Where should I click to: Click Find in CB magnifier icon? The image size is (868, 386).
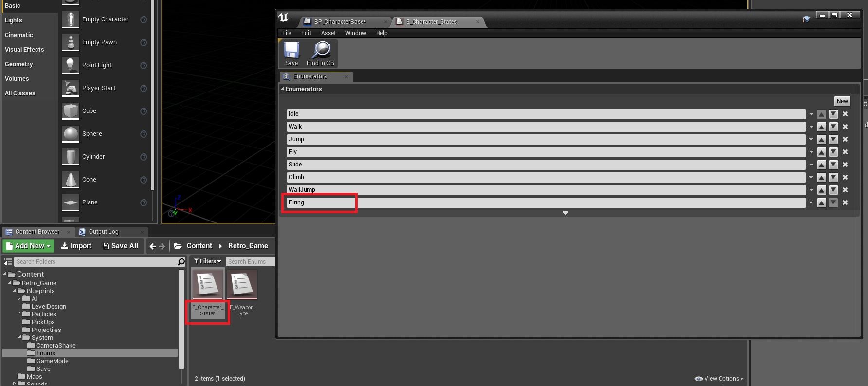tap(321, 51)
